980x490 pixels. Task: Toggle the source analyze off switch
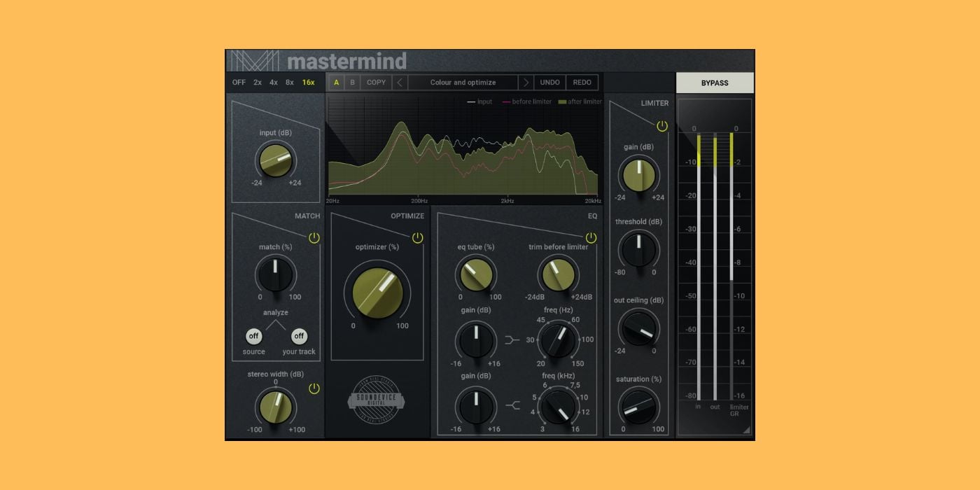pyautogui.click(x=253, y=337)
